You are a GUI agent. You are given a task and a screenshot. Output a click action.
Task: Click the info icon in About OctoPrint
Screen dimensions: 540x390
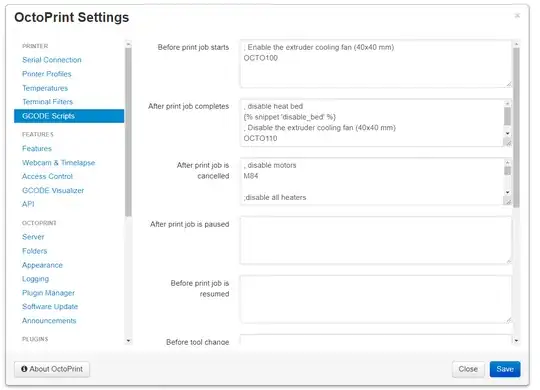coord(24,369)
